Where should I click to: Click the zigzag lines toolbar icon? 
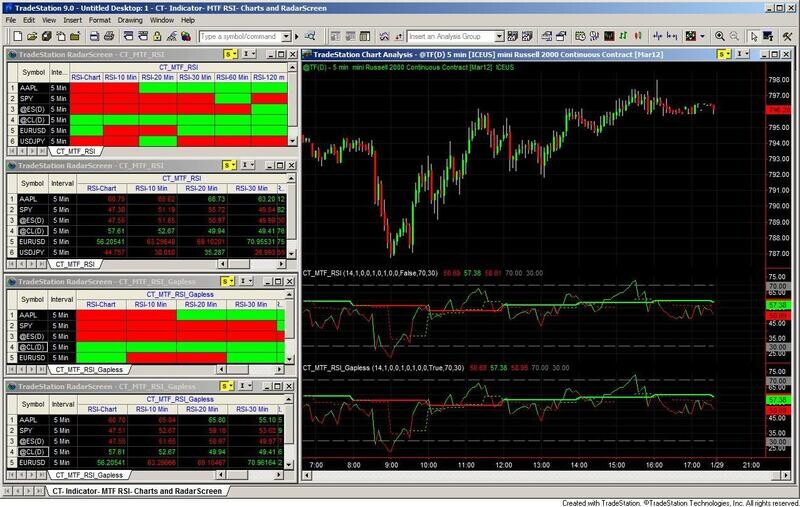tap(384, 36)
